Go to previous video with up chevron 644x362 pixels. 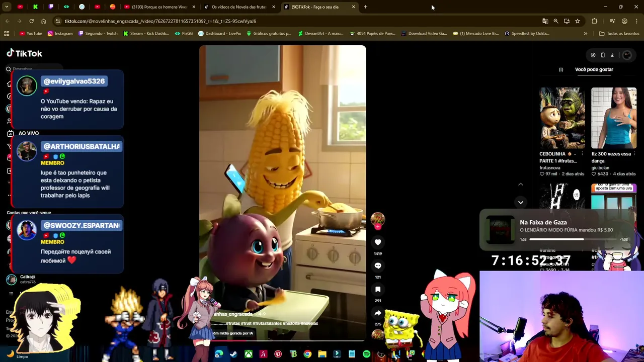coord(521,185)
